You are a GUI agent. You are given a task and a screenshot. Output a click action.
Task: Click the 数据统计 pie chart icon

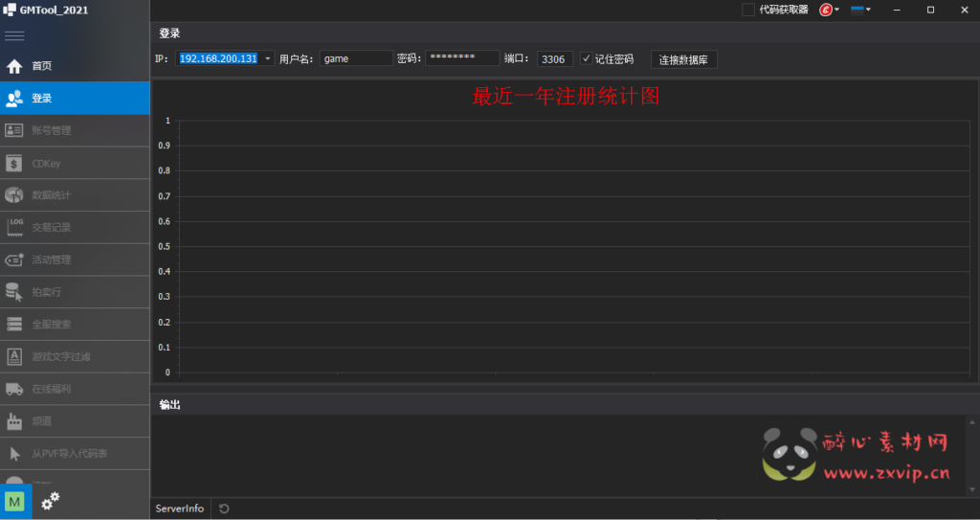(14, 195)
